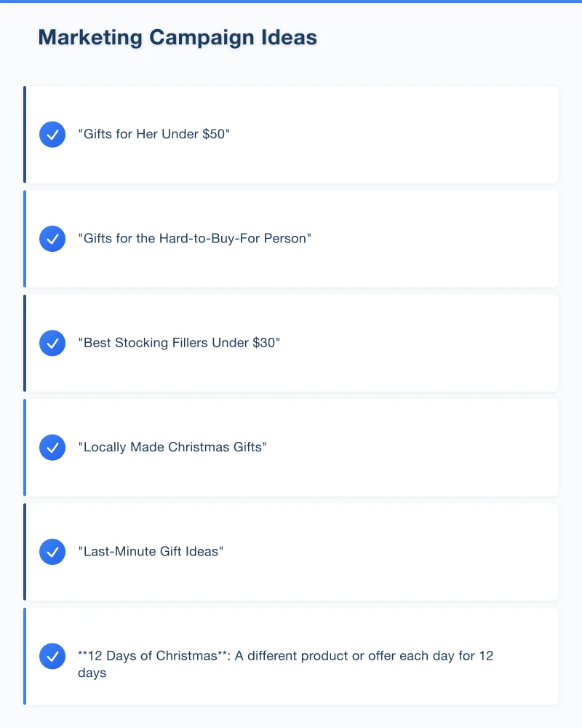Click the check icon on the 12 Days of Christmas item
Viewport: 582px width, 728px height.
(52, 656)
